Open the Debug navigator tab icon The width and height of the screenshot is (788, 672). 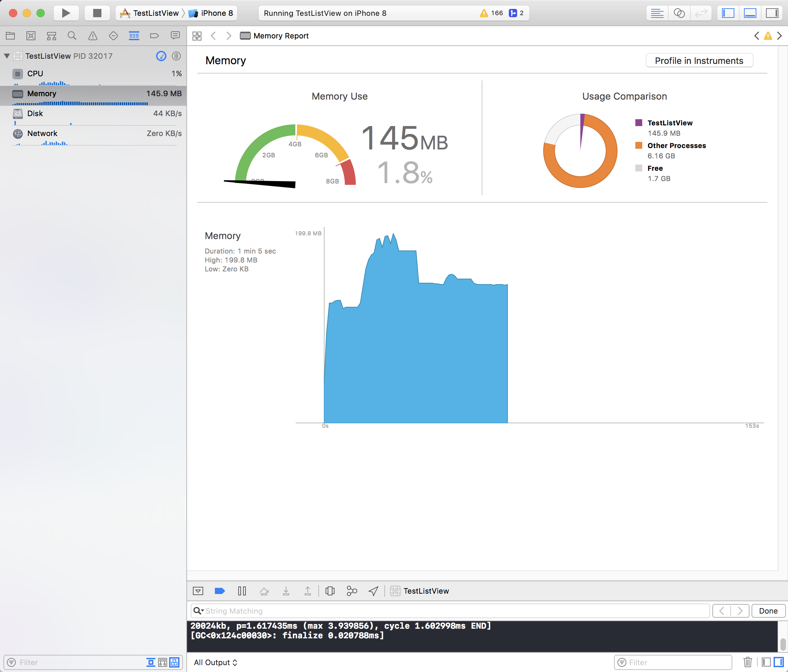click(134, 36)
